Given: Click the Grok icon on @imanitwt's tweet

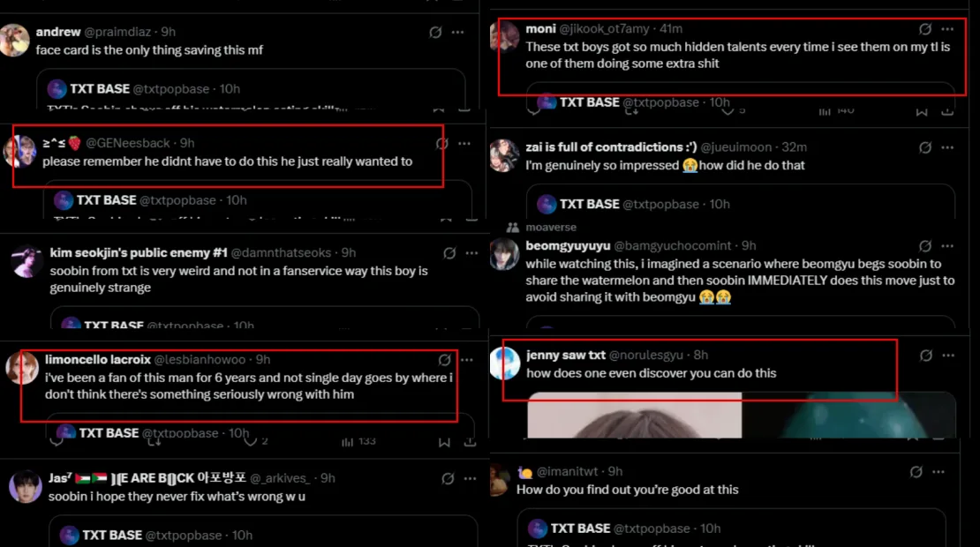Looking at the screenshot, I should click(x=925, y=472).
